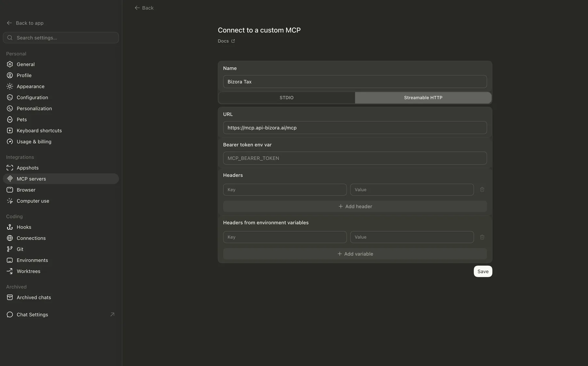Open Keyboard shortcuts settings
The width and height of the screenshot is (588, 366).
tap(61, 130)
